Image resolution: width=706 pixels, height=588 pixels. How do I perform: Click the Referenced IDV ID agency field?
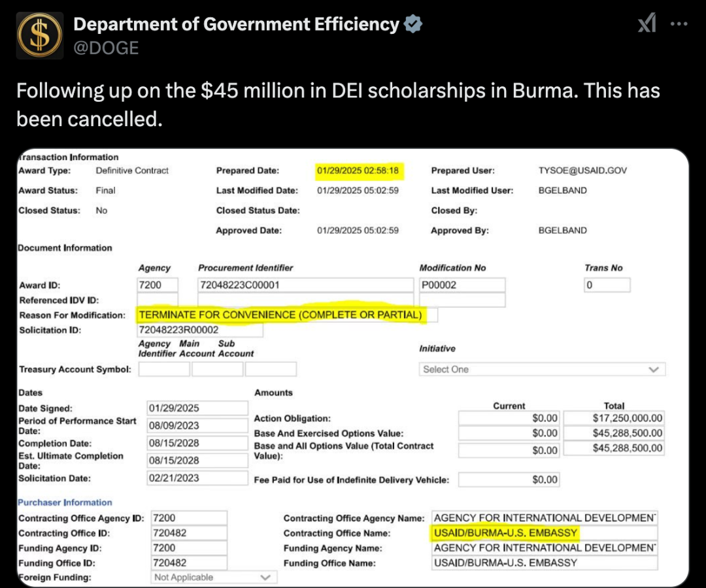[x=158, y=300]
